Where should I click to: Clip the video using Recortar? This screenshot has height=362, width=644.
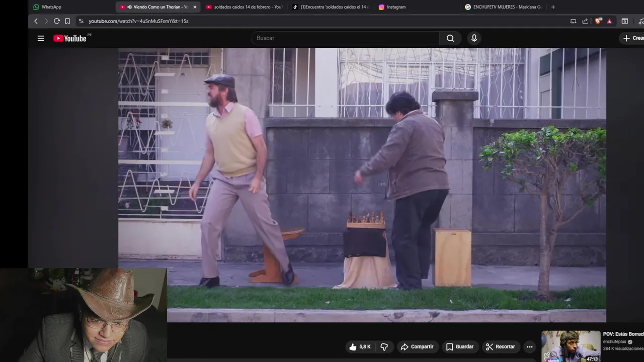[500, 347]
